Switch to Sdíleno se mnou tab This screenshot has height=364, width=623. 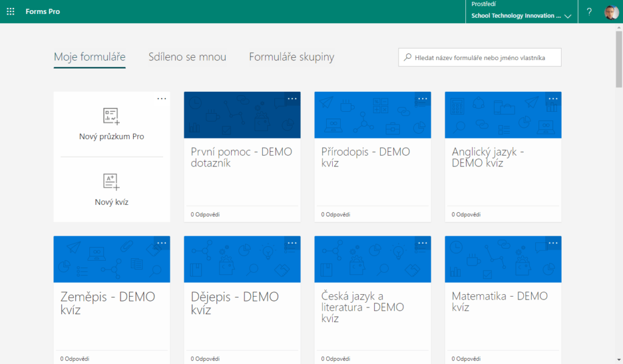pos(187,57)
